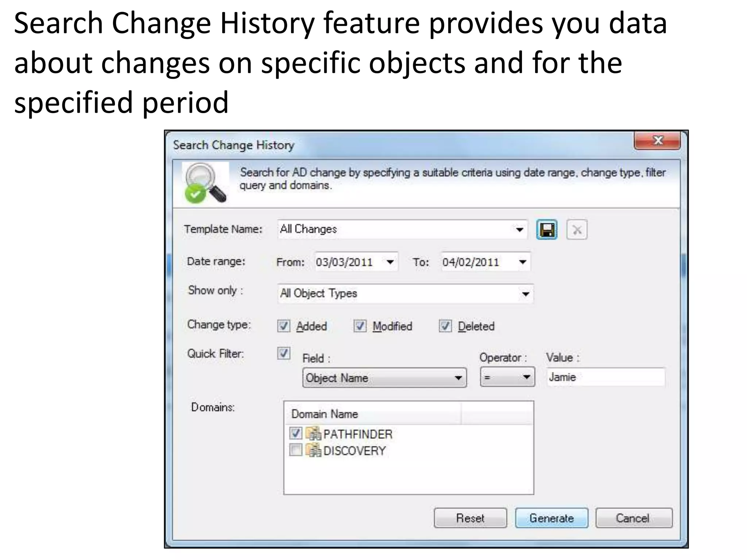Screen dimensions: 747x560
Task: Select the DISCOVERY domain row text
Action: tap(355, 451)
